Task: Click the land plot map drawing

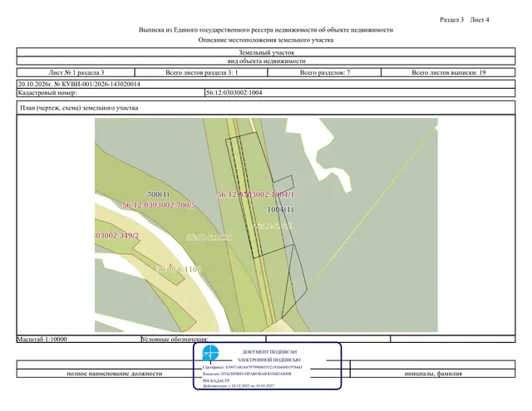Action: pos(266,225)
